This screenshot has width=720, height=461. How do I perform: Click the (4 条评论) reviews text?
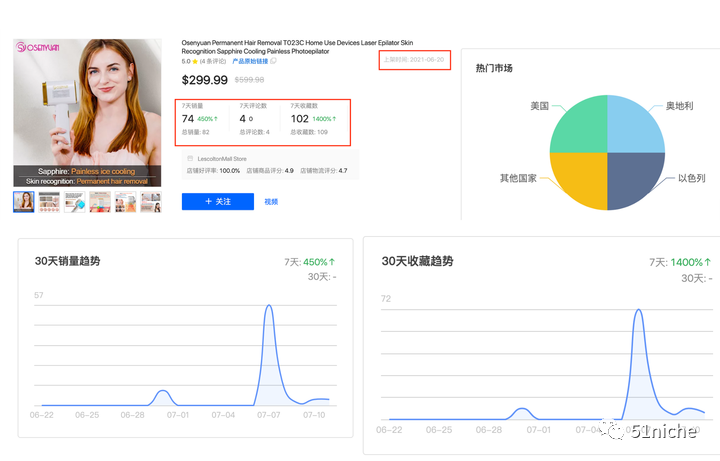coord(213,61)
